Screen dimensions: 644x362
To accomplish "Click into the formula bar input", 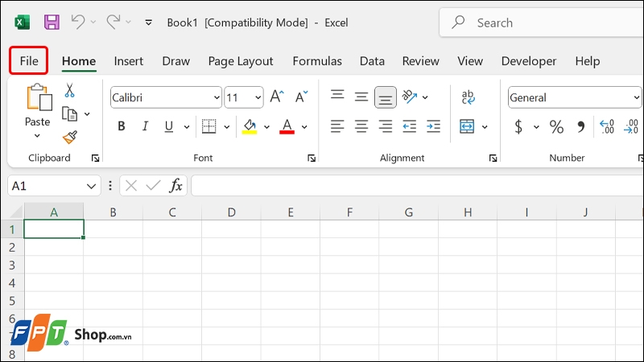I will (x=417, y=186).
